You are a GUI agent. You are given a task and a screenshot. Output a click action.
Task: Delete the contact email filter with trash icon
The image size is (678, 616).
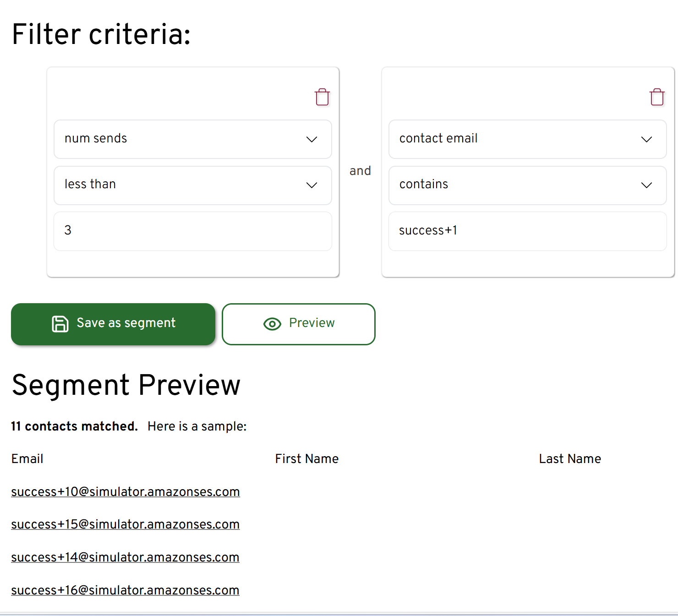(x=657, y=97)
